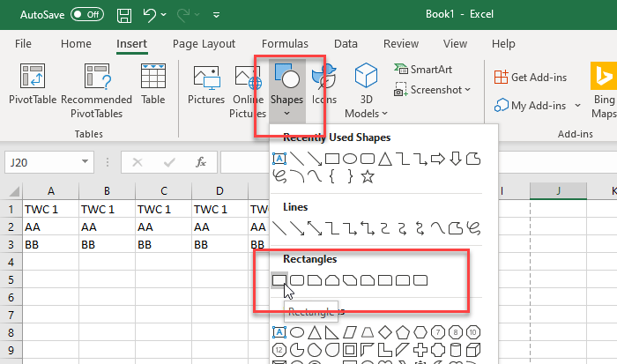Expand the 3D Models dropdown
617x364 pixels.
click(366, 113)
